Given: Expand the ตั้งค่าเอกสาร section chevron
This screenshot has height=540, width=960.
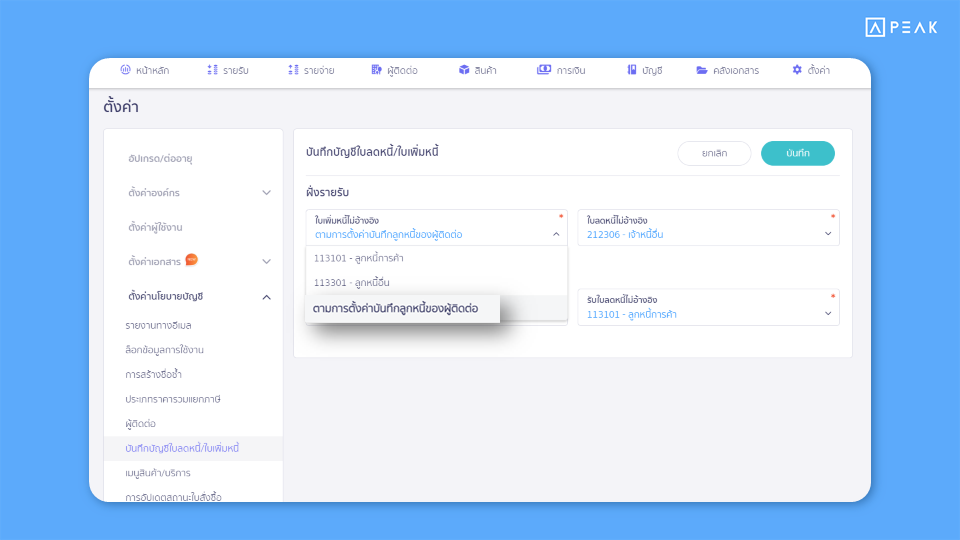Looking at the screenshot, I should click(x=266, y=261).
